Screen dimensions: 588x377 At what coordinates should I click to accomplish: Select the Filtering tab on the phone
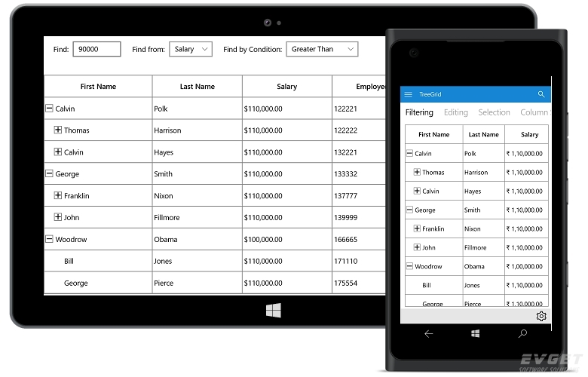419,112
